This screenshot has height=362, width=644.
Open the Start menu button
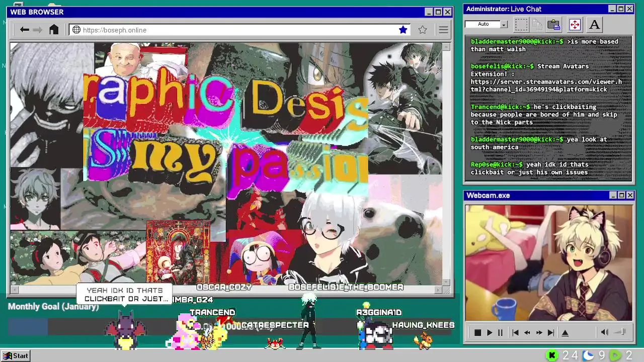point(16,355)
